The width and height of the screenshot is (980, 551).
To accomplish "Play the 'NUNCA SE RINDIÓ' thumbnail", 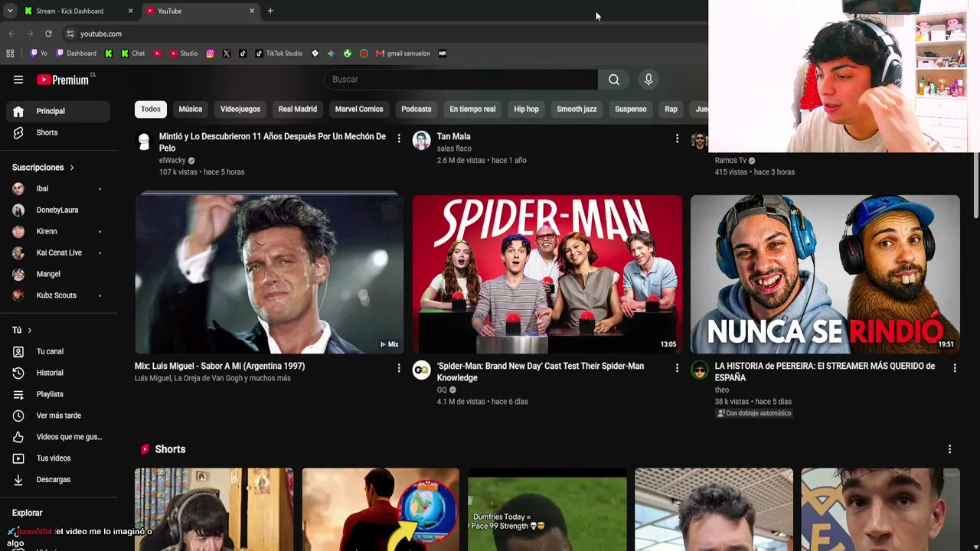I will (825, 274).
